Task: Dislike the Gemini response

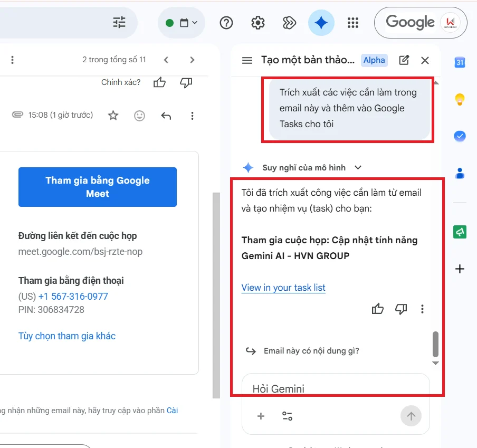Action: click(401, 309)
